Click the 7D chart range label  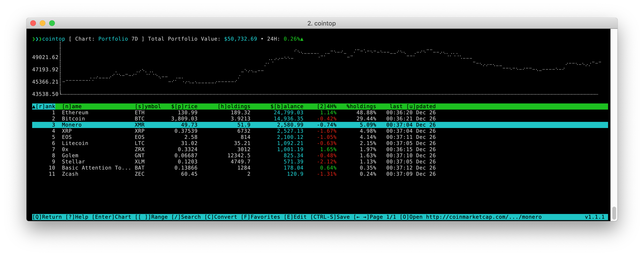tap(135, 39)
